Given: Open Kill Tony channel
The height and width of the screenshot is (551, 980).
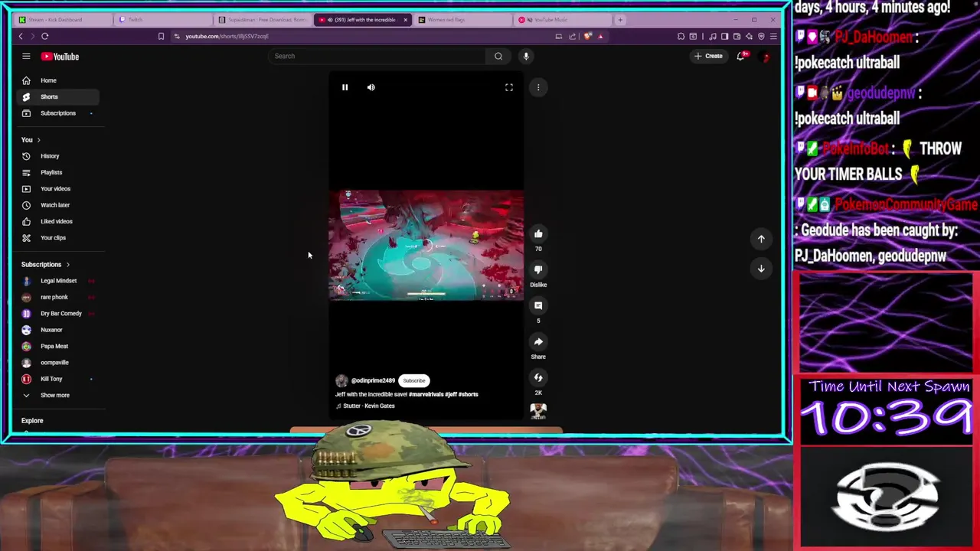Looking at the screenshot, I should 57,379.
